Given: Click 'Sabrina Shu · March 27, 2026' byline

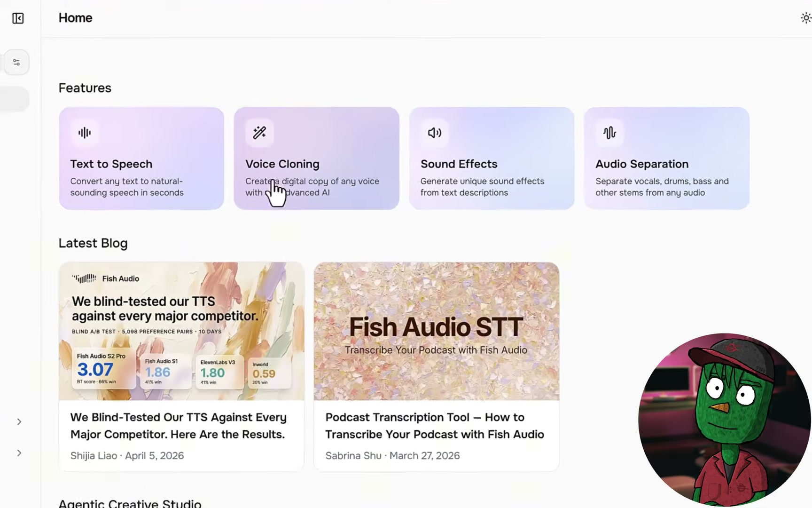Looking at the screenshot, I should tap(392, 455).
